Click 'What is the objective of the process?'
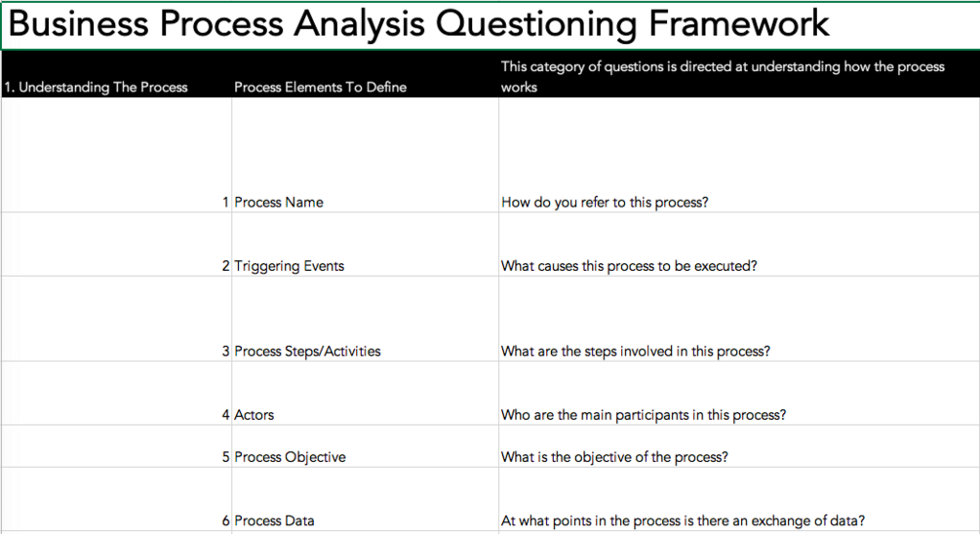The width and height of the screenshot is (980, 534). pyautogui.click(x=614, y=456)
